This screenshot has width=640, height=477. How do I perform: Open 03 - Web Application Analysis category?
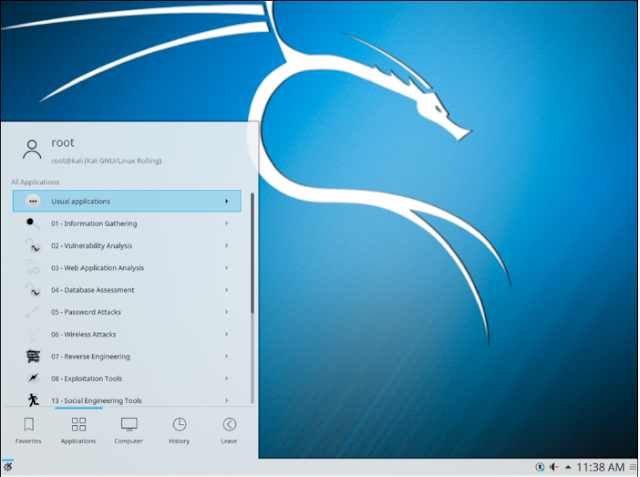(x=127, y=268)
